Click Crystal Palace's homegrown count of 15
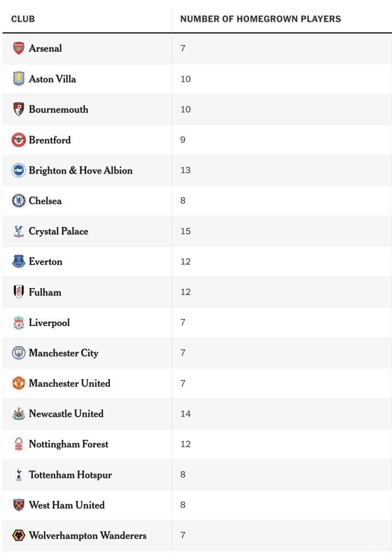This screenshot has width=392, height=553. point(186,231)
